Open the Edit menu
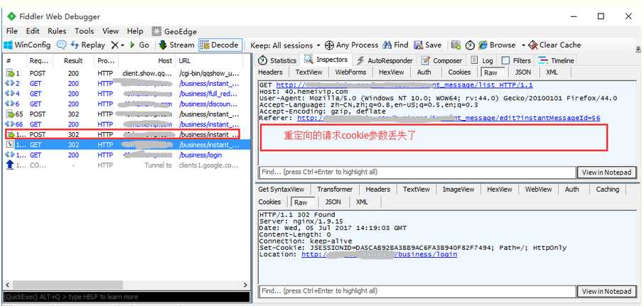The image size is (644, 306). pyautogui.click(x=33, y=31)
